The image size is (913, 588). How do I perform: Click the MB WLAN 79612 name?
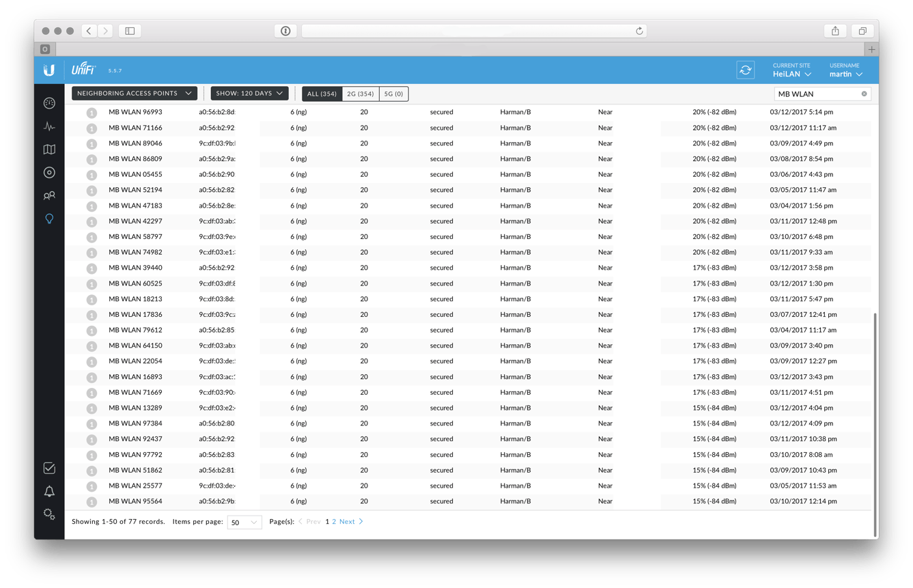coord(135,330)
